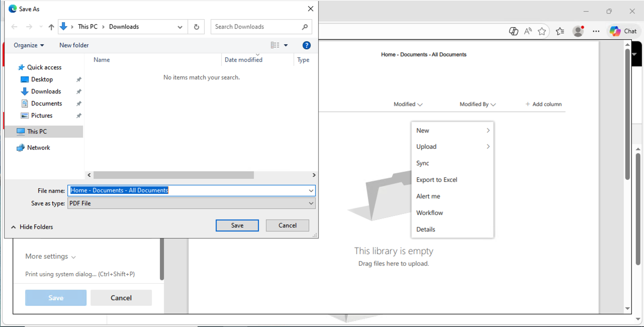
Task: Minimize the Edge browser window
Action: (x=586, y=11)
